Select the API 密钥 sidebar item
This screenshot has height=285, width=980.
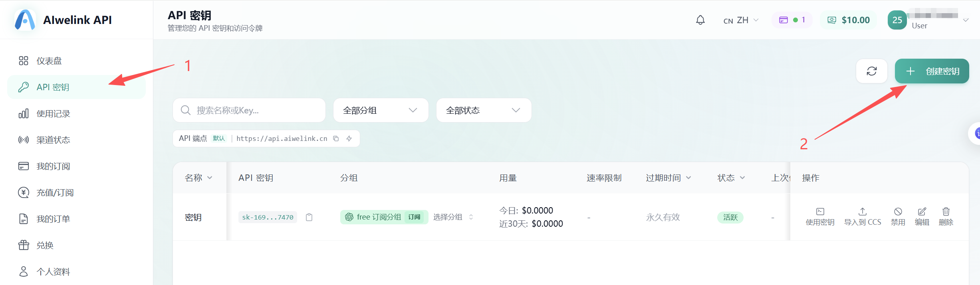(76, 87)
